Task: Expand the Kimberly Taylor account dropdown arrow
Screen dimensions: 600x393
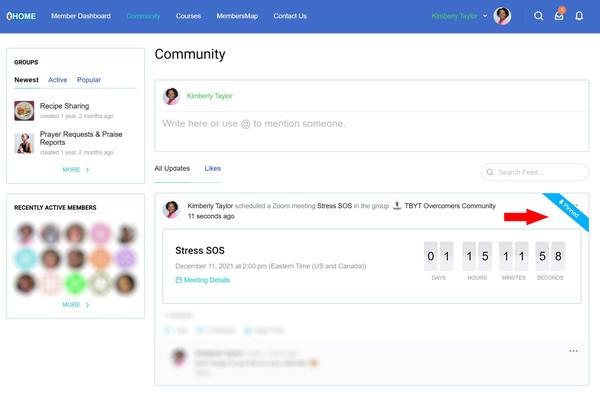Action: [485, 16]
